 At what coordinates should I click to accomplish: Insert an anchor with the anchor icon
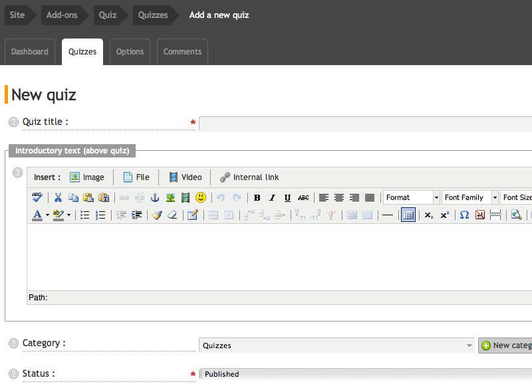click(155, 197)
